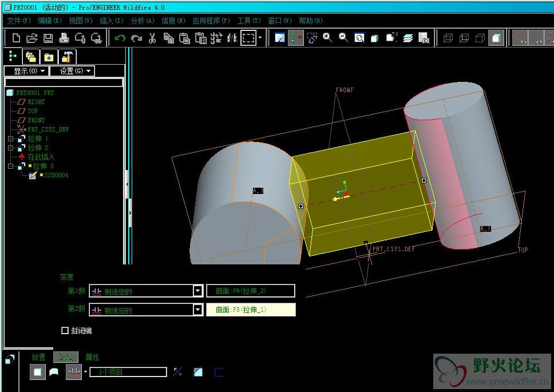Click the New file icon
This screenshot has height=392, width=554.
16,38
